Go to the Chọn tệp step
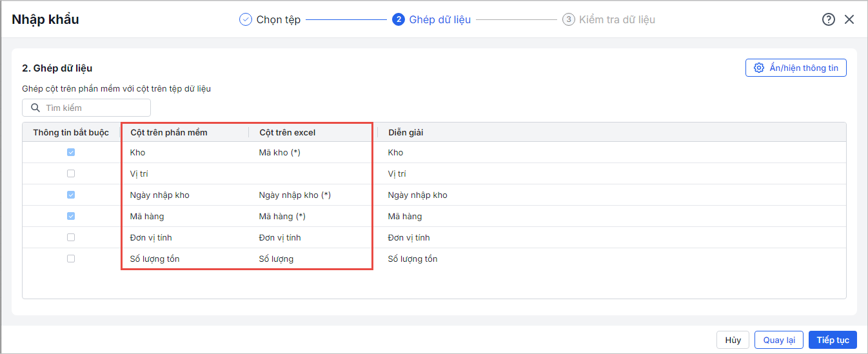The width and height of the screenshot is (868, 354). pyautogui.click(x=279, y=19)
